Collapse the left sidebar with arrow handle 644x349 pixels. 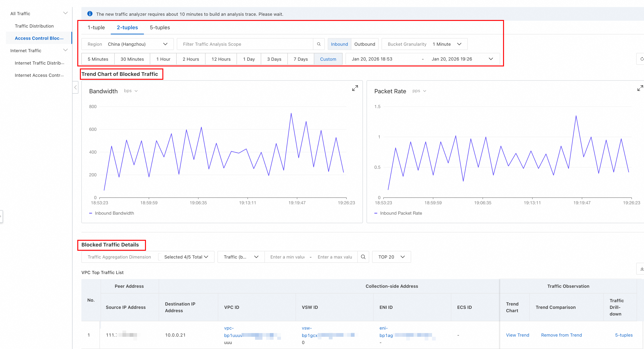[75, 87]
